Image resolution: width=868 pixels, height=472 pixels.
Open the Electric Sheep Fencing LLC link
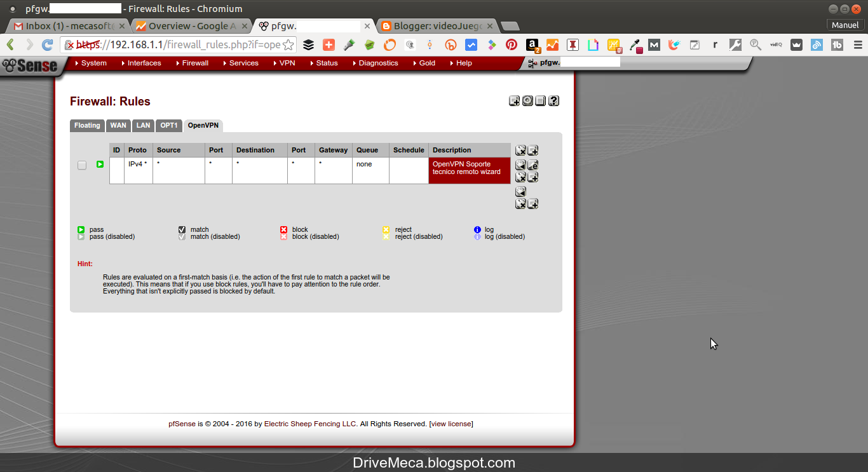[x=311, y=424]
